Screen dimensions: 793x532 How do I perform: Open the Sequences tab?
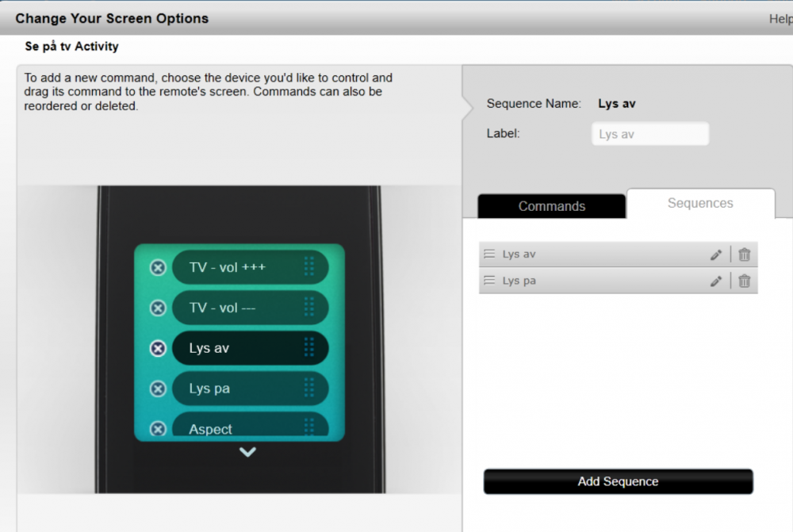700,204
